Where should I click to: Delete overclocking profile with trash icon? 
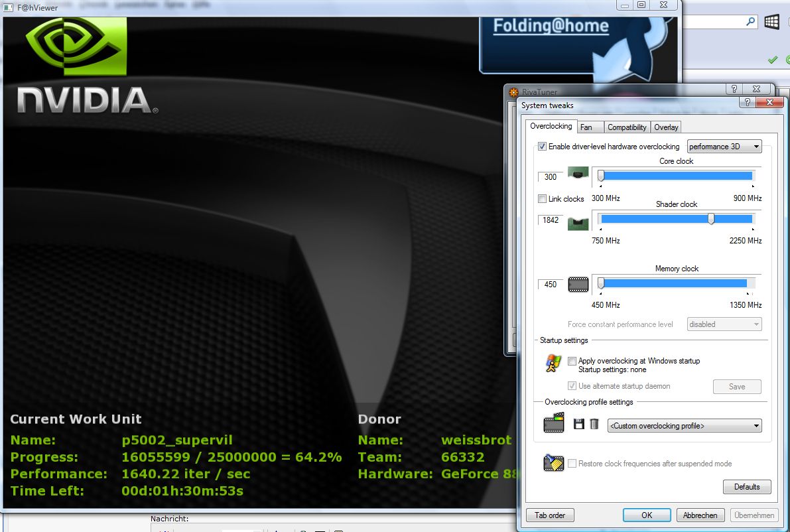(594, 424)
